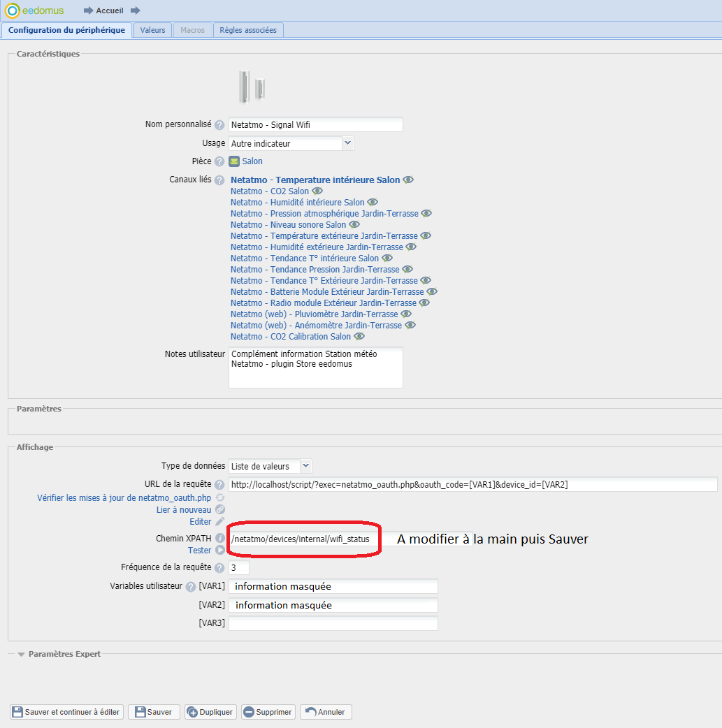Toggle eye icon for Radio module Extérieur
722x728 pixels.
point(424,303)
